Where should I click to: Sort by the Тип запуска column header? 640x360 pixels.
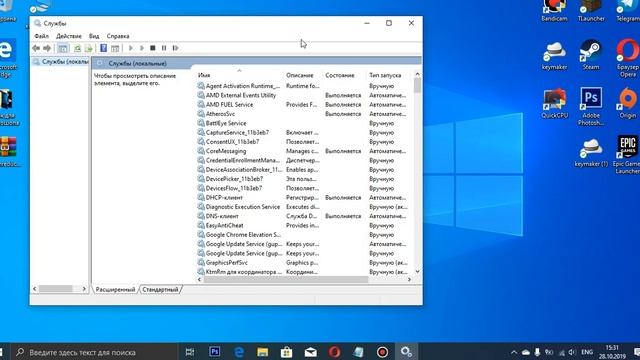[x=385, y=75]
